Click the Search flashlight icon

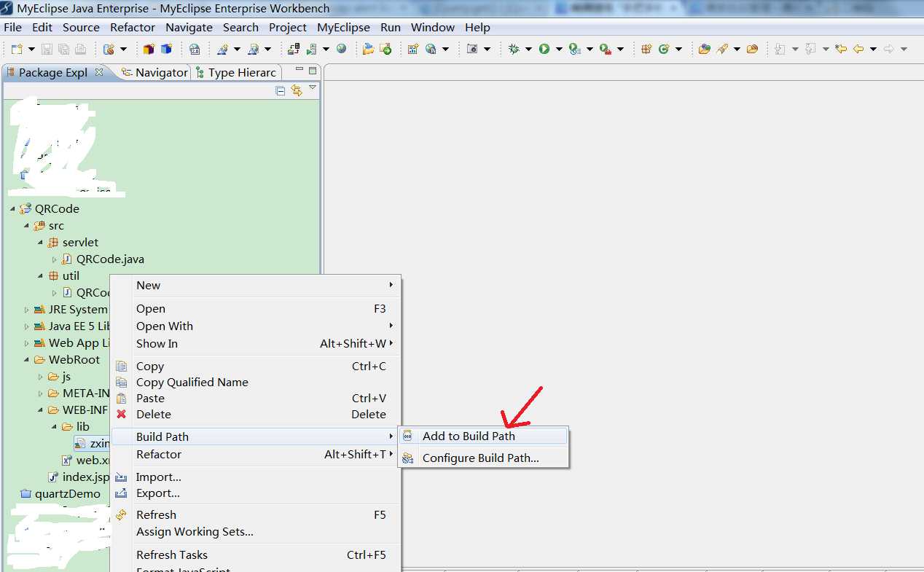click(x=721, y=49)
